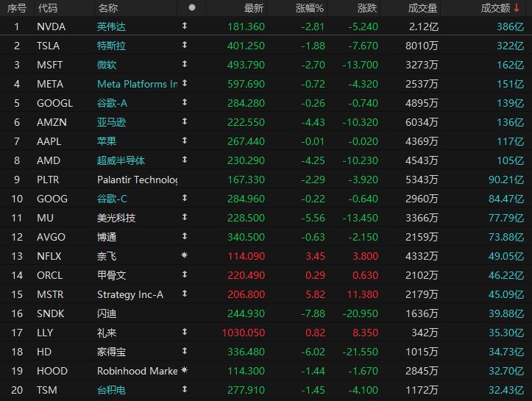Click the marker icon in ORCL row
Viewport: 532px width, 401px height.
point(185,274)
